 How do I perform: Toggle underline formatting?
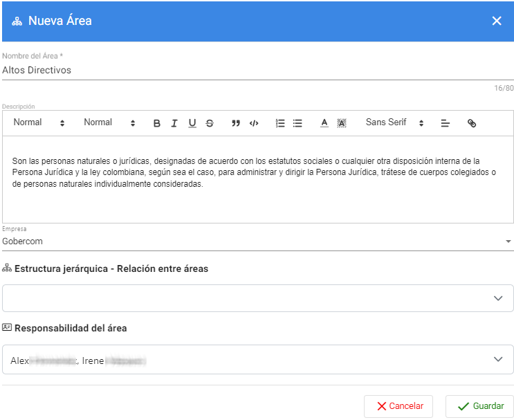click(192, 123)
